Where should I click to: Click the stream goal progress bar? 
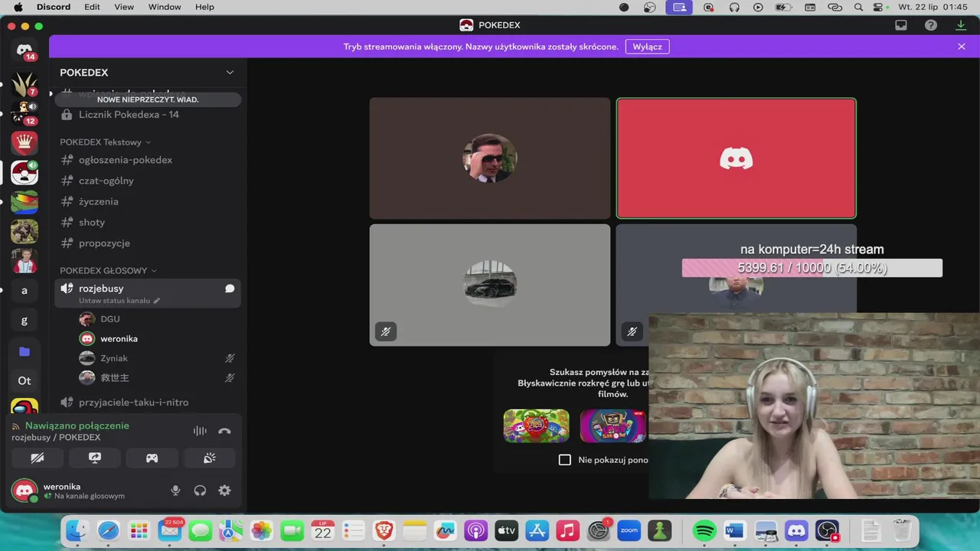(812, 268)
